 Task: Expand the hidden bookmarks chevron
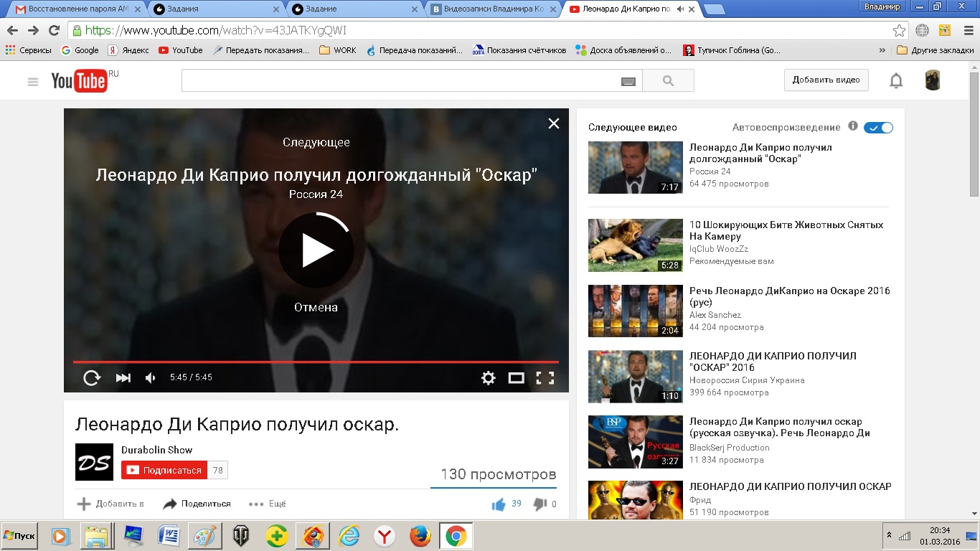882,50
